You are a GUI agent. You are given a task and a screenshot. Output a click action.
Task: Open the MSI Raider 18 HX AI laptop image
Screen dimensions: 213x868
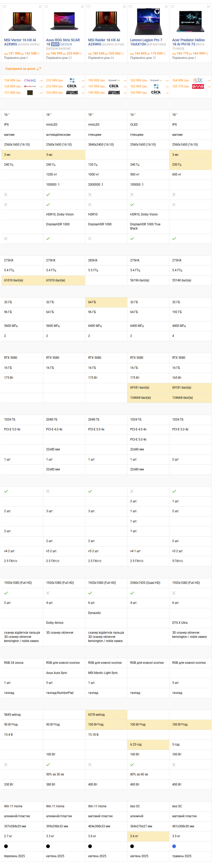click(106, 22)
